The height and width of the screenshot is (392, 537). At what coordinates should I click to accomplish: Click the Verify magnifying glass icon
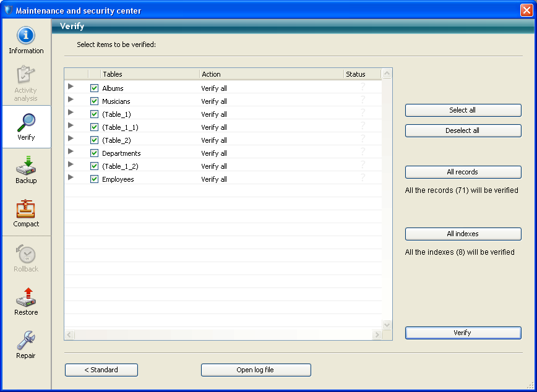26,122
